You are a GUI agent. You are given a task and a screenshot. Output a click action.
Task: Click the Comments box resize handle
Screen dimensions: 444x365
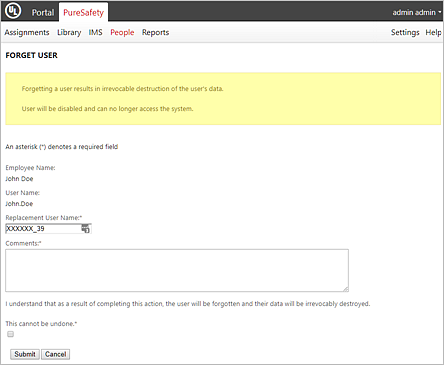coord(346,289)
